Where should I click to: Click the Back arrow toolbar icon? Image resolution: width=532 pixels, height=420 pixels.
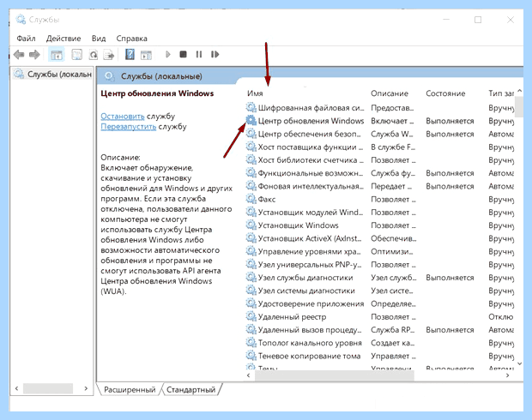coord(19,55)
